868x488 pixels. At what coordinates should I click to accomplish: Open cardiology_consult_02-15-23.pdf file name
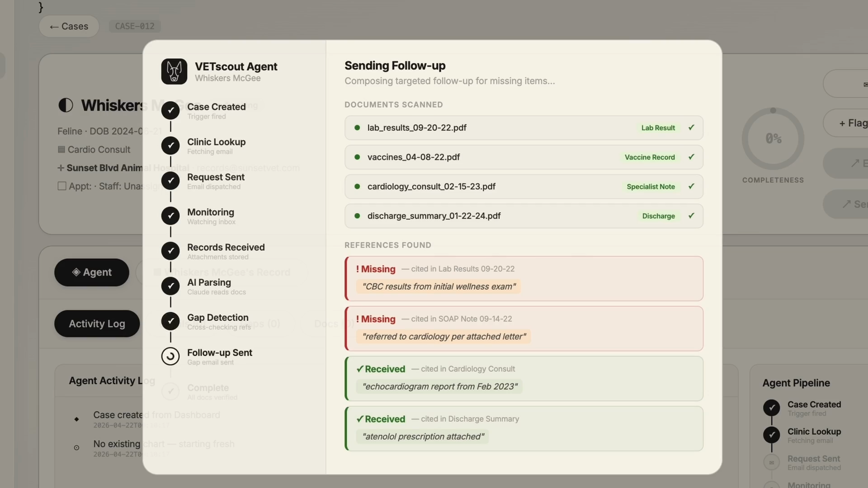click(x=431, y=187)
